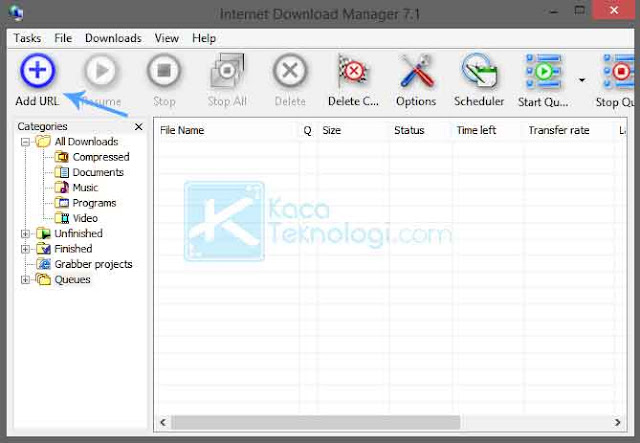The width and height of the screenshot is (640, 443).
Task: Select the All Downloads folder icon
Action: coord(43,142)
